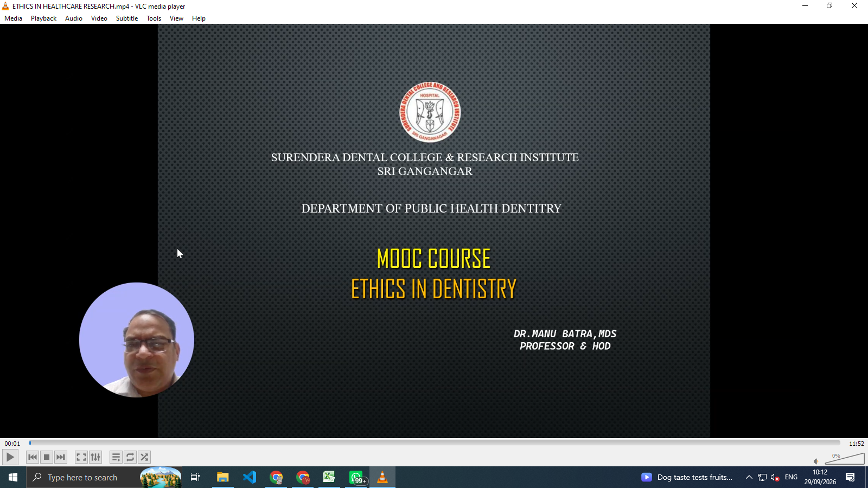Open Visual Studio Code from taskbar
Screen dimensions: 868x488
(x=250, y=477)
